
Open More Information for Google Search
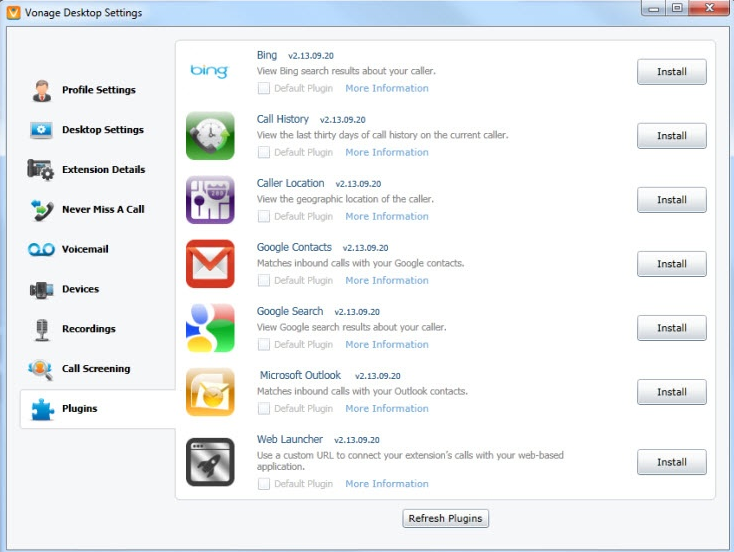387,345
